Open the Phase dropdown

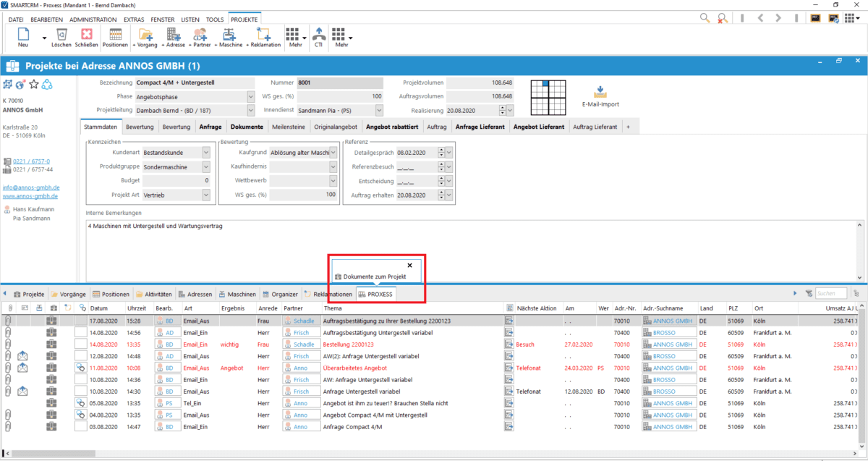click(x=250, y=96)
